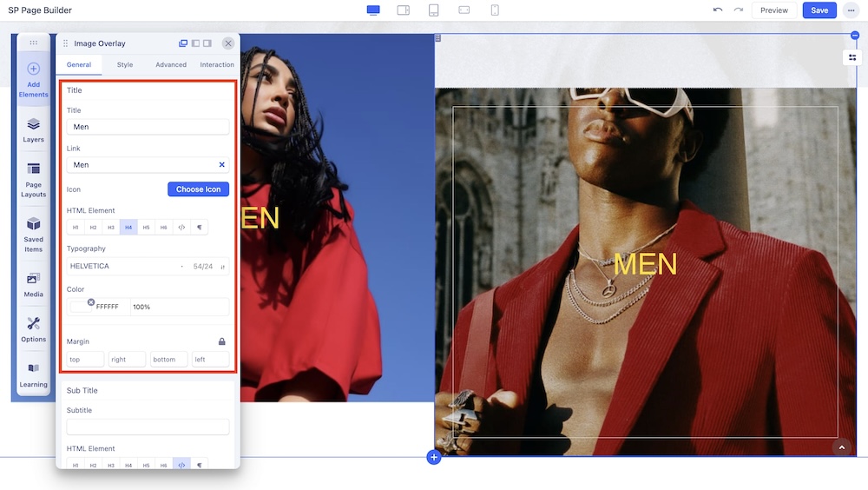The width and height of the screenshot is (868, 490).
Task: Select H6 as title HTML element
Action: tap(163, 228)
